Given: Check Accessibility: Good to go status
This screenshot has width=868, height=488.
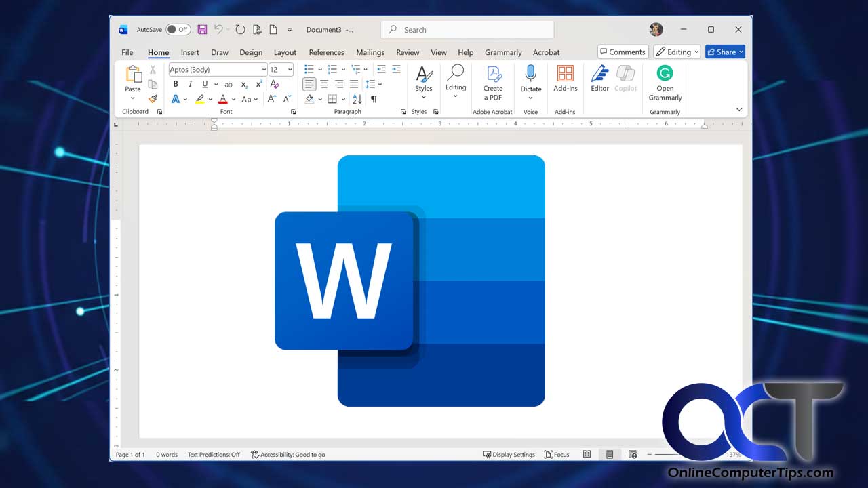Looking at the screenshot, I should point(288,455).
